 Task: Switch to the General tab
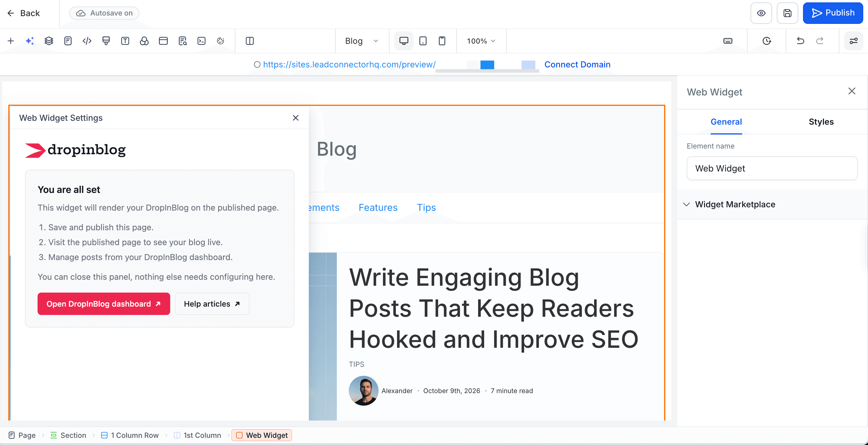coord(726,122)
